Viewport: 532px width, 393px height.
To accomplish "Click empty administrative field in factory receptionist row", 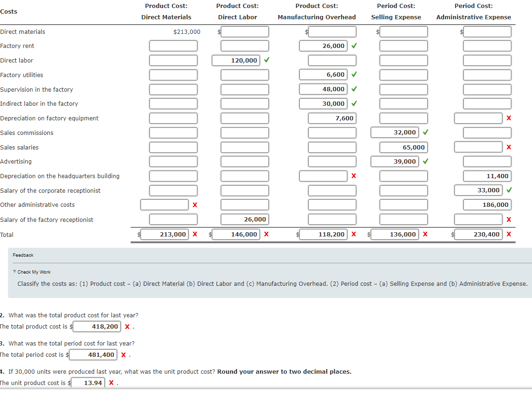I will point(478,219).
